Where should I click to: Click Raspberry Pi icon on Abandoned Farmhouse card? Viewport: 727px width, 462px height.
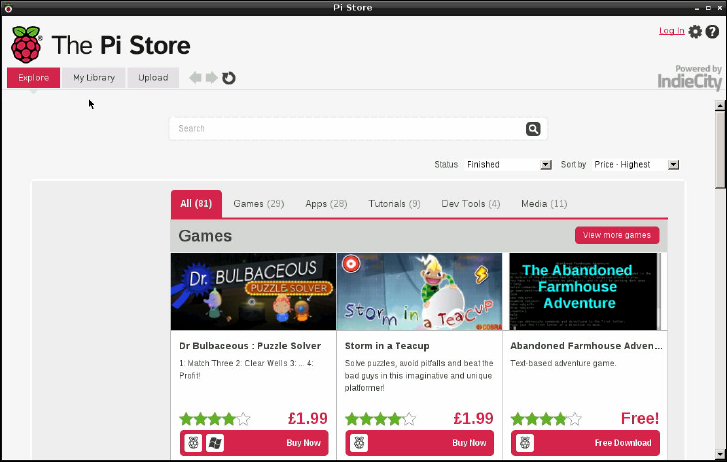[x=525, y=443]
